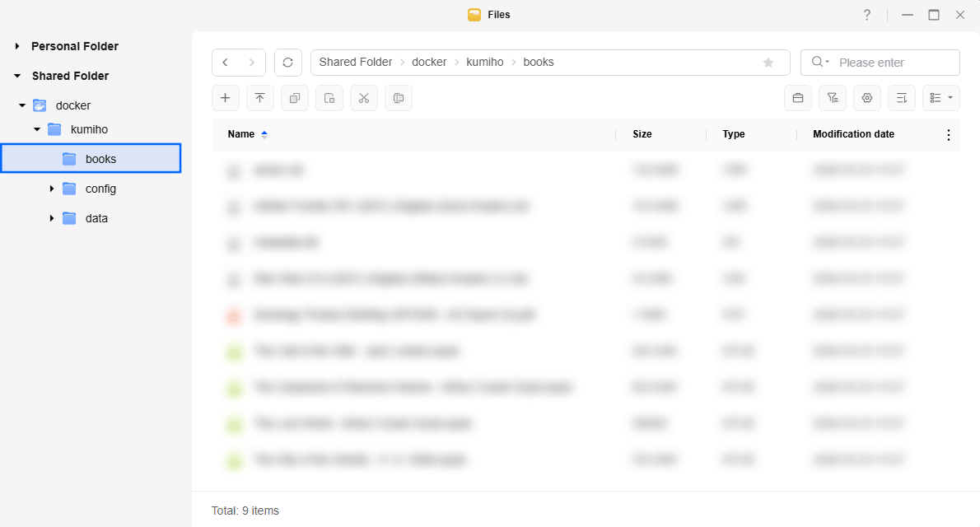Refresh the current folder listing
This screenshot has width=980, height=527.
(287, 63)
